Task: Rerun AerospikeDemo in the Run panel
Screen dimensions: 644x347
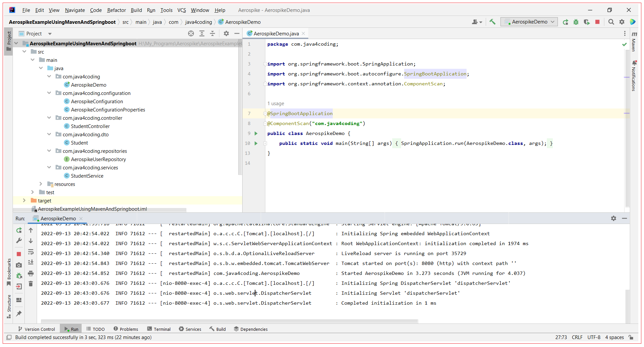Action: pyautogui.click(x=19, y=230)
